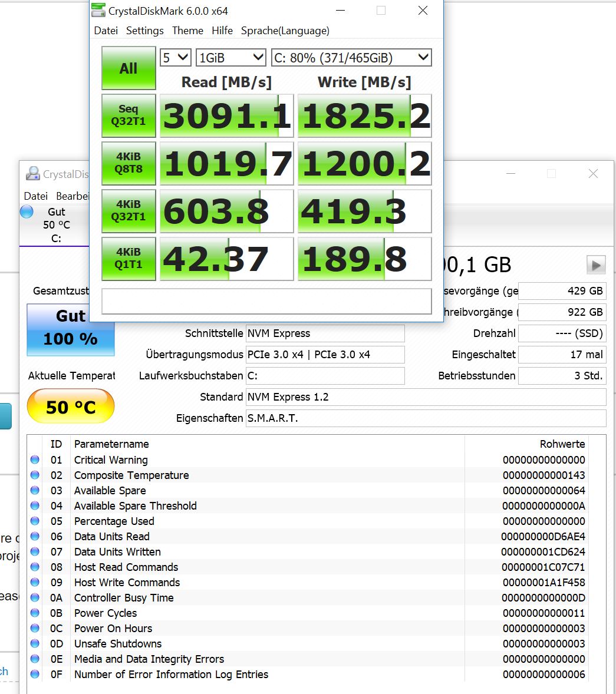
Task: Click the Eingeschaltet value 17 mal
Action: [x=562, y=355]
